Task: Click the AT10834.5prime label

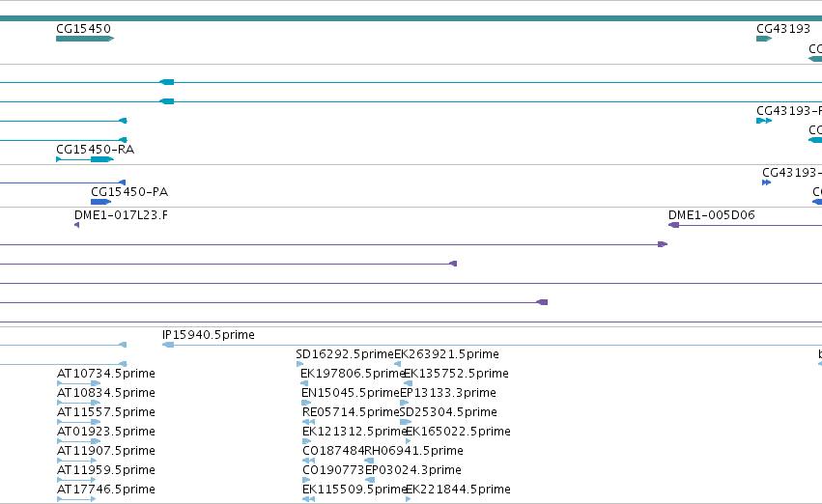Action: point(106,393)
